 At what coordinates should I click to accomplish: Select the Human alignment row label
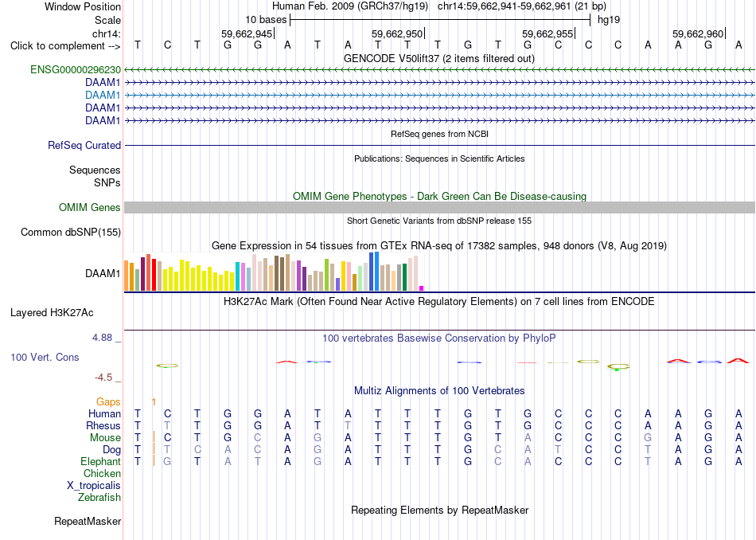(x=104, y=413)
